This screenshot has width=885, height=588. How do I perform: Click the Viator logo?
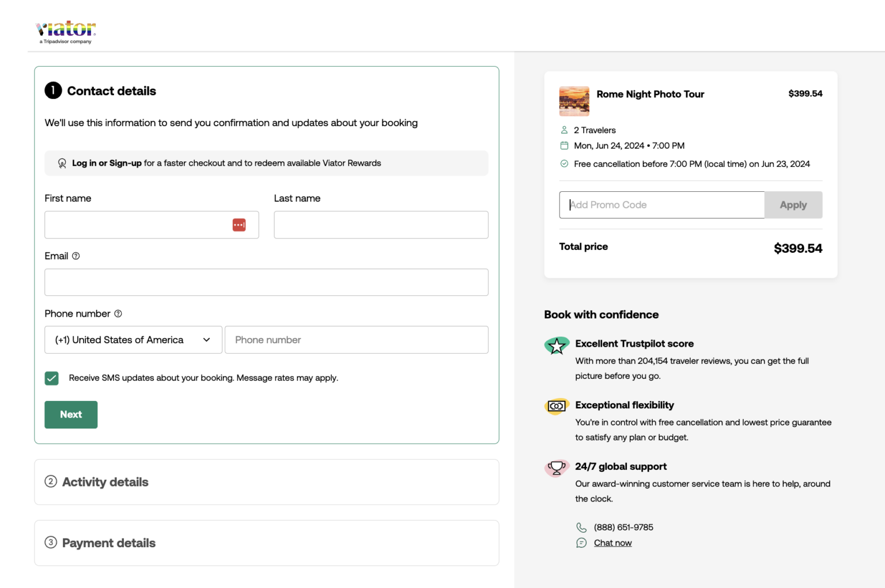pos(66,31)
